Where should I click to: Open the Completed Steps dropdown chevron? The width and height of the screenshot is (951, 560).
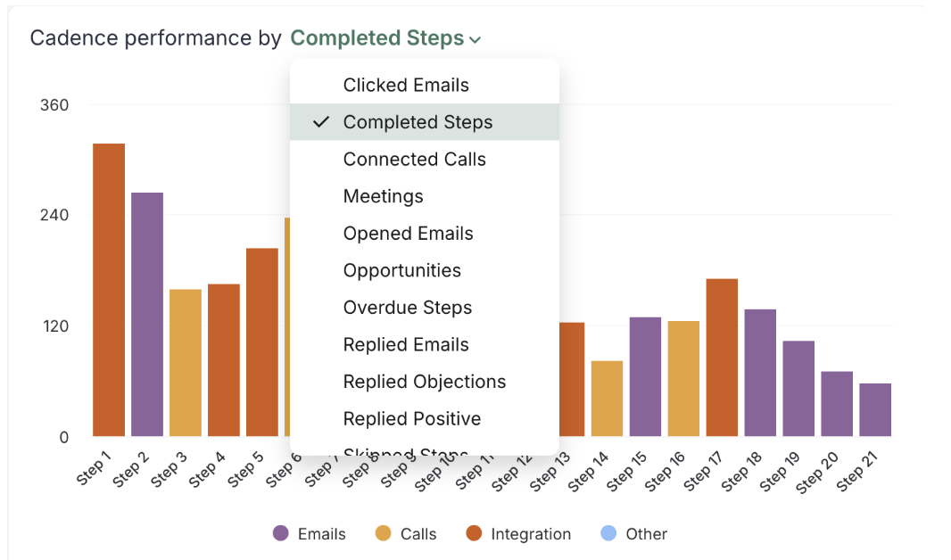point(474,38)
